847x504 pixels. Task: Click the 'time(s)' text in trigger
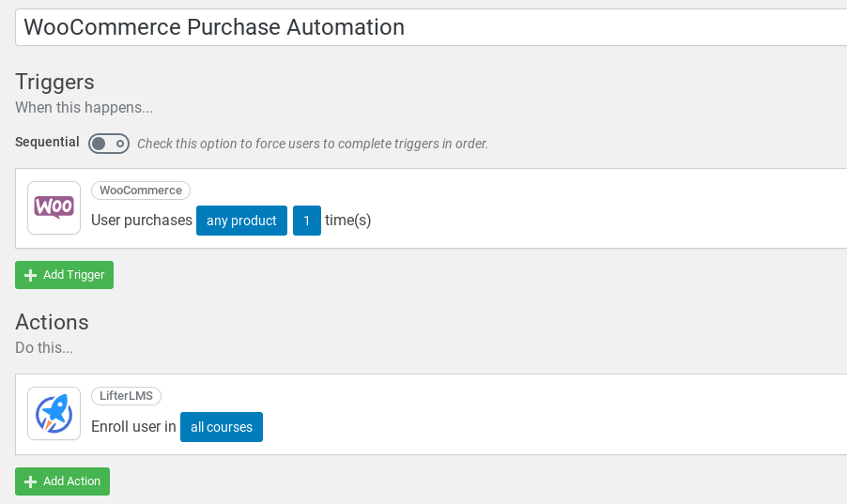click(x=347, y=221)
